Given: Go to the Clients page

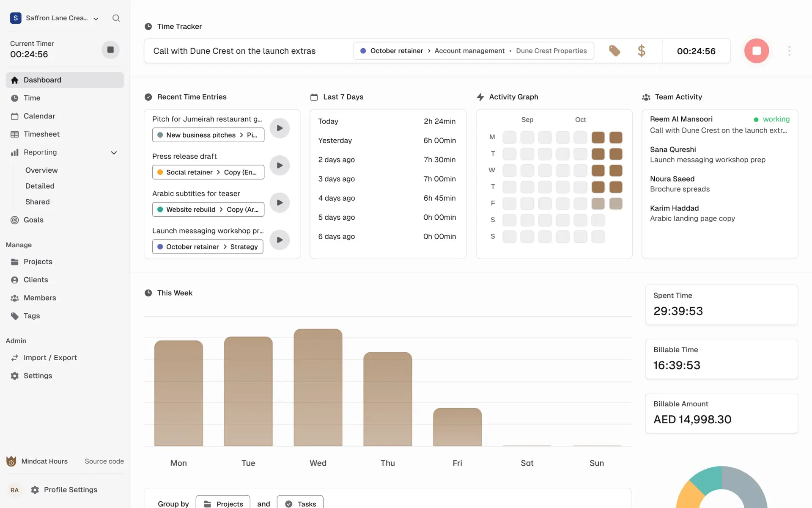Looking at the screenshot, I should [x=65, y=280].
